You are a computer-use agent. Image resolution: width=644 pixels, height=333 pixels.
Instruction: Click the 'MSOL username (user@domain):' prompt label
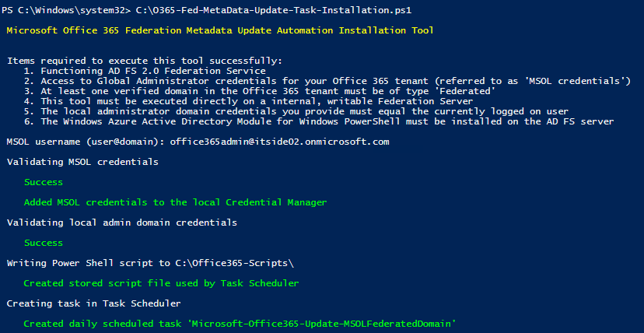pos(85,142)
